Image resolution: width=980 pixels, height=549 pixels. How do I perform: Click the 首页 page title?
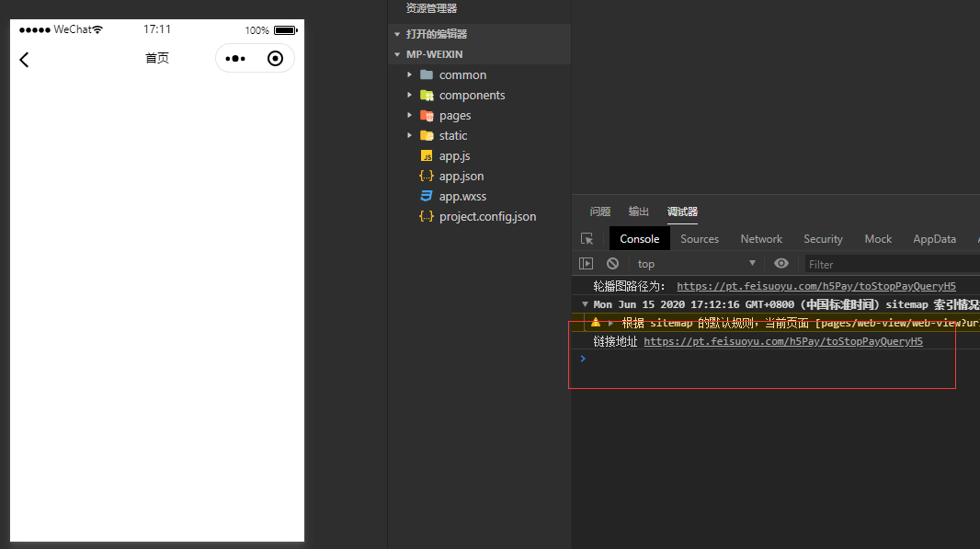157,58
